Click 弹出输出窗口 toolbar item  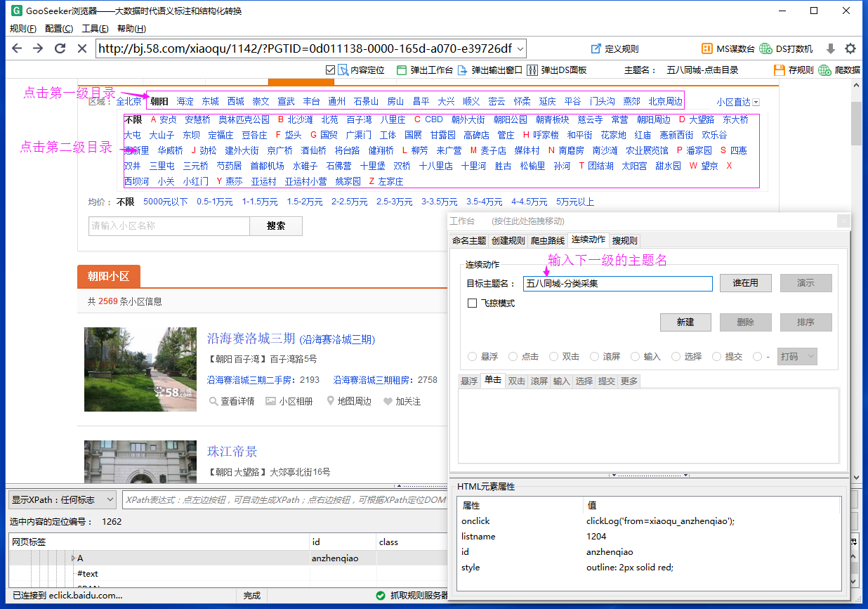[x=489, y=70]
